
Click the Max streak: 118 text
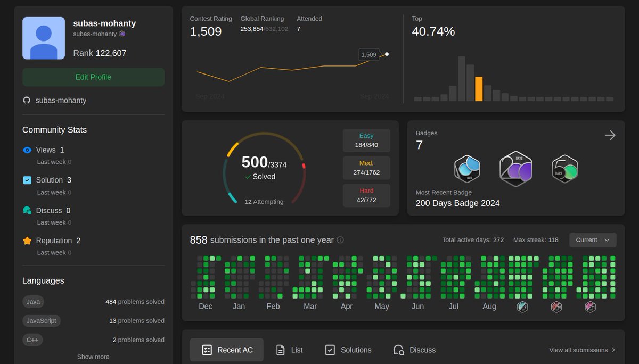tap(536, 240)
